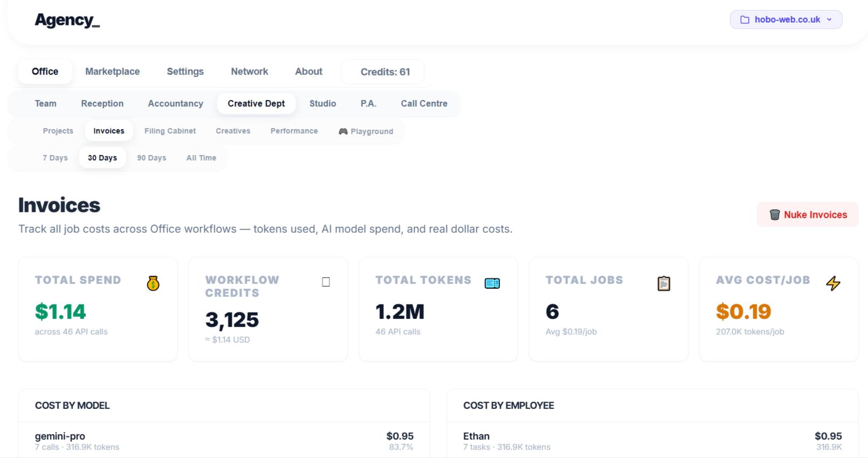Click the clipboard icon on Total Jobs
This screenshot has width=868, height=458.
click(663, 283)
